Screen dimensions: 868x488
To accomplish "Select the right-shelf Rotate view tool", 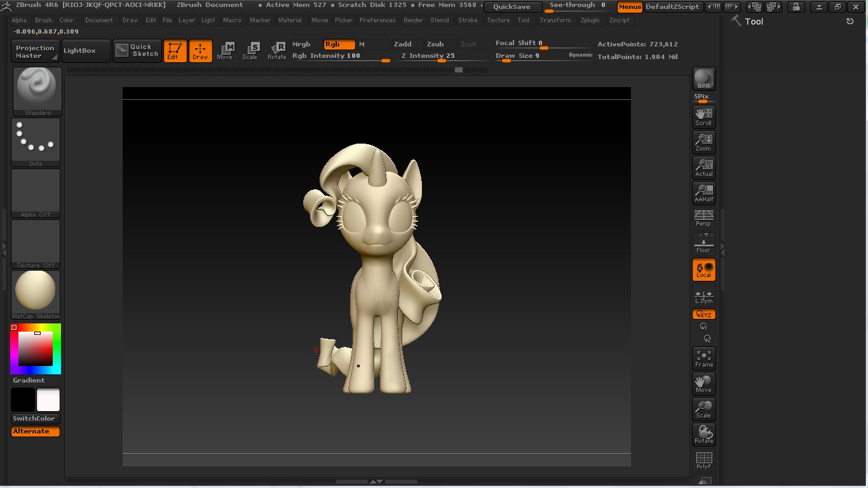I will [x=703, y=434].
